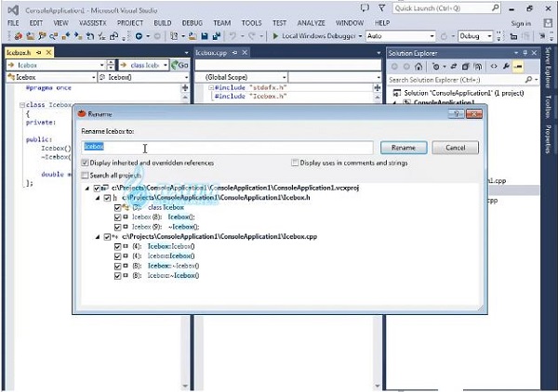This screenshot has width=558, height=392.
Task: Click the notifications flag icon in title bar
Action: 379,7
